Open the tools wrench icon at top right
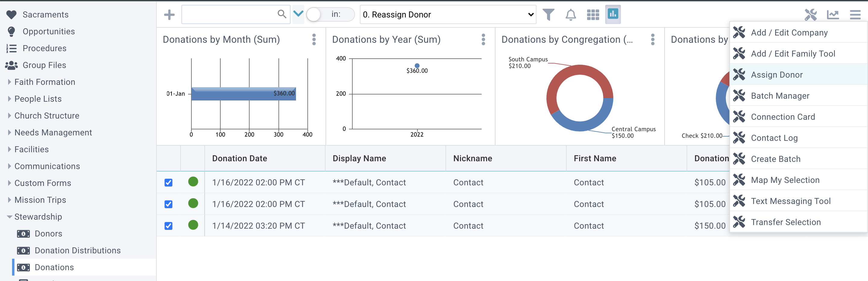Image resolution: width=868 pixels, height=281 pixels. pos(811,15)
